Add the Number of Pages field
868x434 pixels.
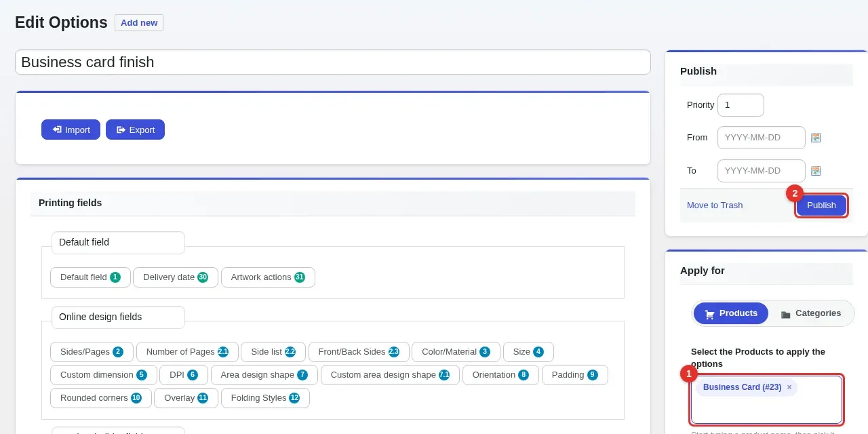(187, 352)
